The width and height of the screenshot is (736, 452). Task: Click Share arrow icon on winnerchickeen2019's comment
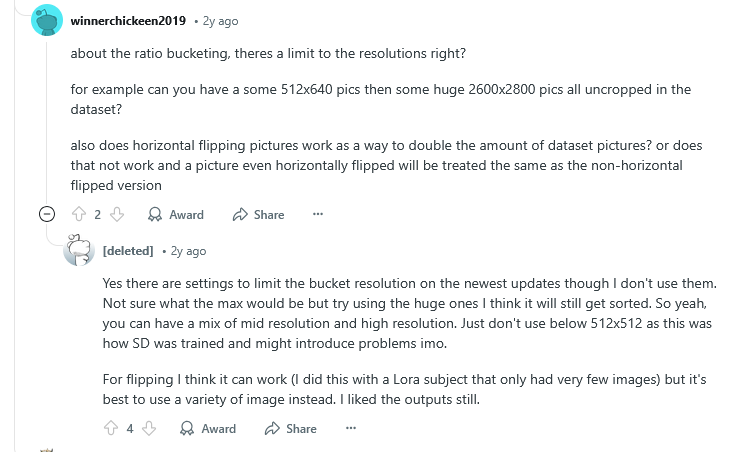[x=240, y=215]
